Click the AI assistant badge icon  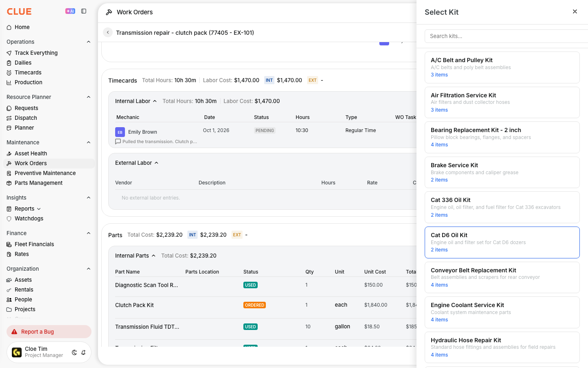click(70, 11)
